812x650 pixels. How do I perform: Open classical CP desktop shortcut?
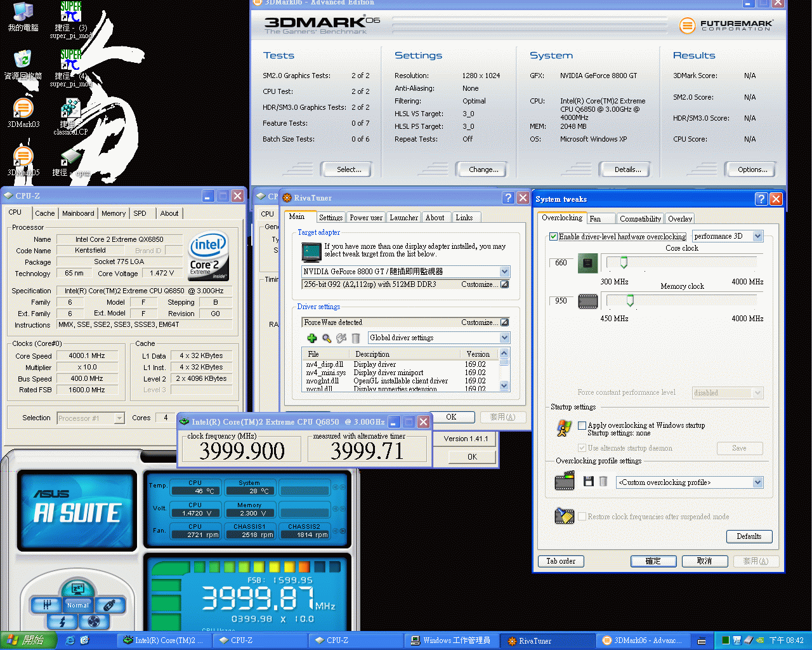tap(70, 116)
